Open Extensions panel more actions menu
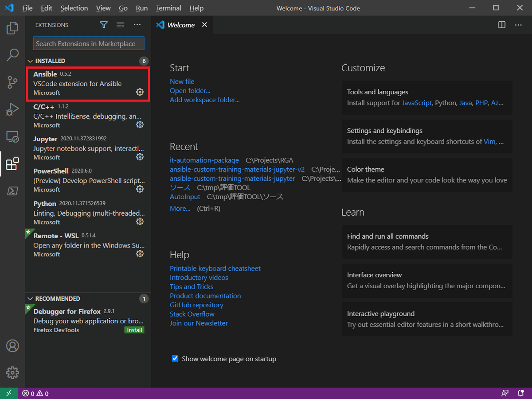Image resolution: width=532 pixels, height=399 pixels. (x=137, y=25)
